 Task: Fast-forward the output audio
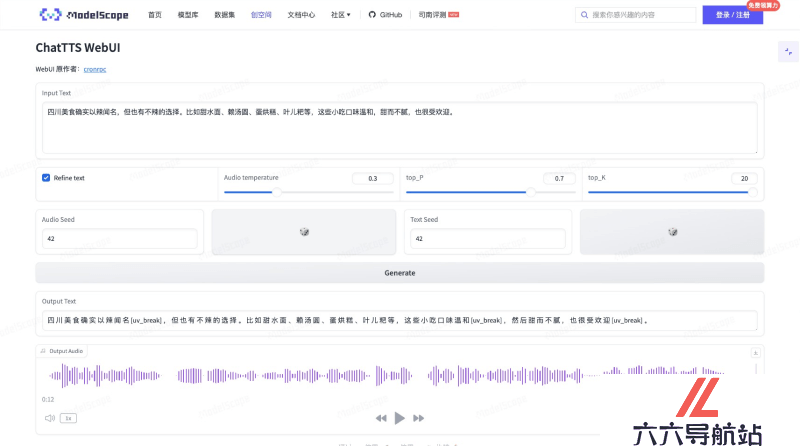click(x=418, y=418)
